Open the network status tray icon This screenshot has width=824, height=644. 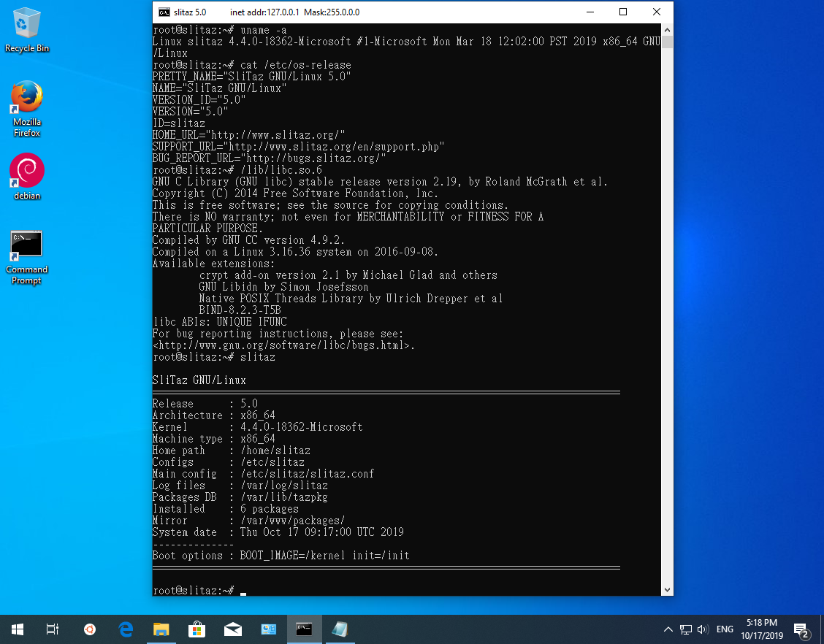pyautogui.click(x=686, y=629)
